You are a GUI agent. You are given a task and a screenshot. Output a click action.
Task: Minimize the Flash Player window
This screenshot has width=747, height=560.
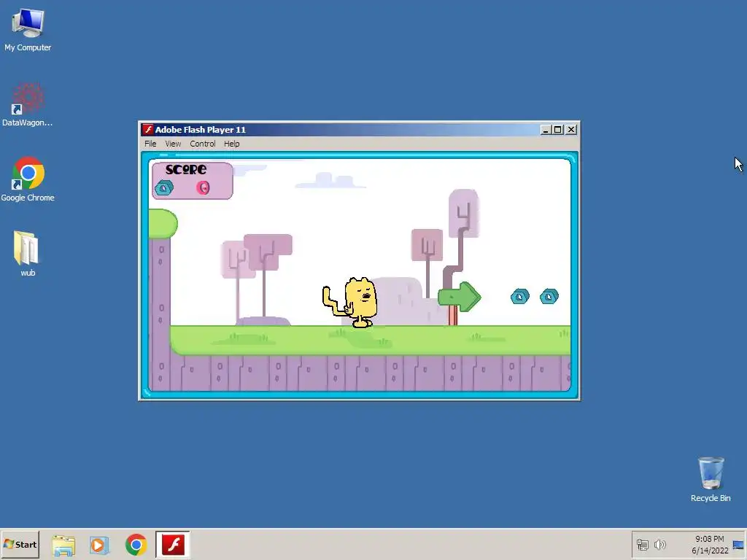(x=546, y=130)
